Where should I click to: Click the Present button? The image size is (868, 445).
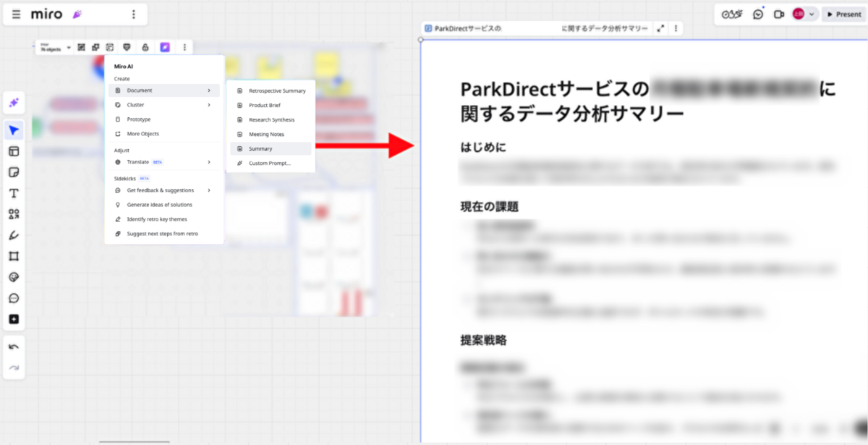click(843, 14)
